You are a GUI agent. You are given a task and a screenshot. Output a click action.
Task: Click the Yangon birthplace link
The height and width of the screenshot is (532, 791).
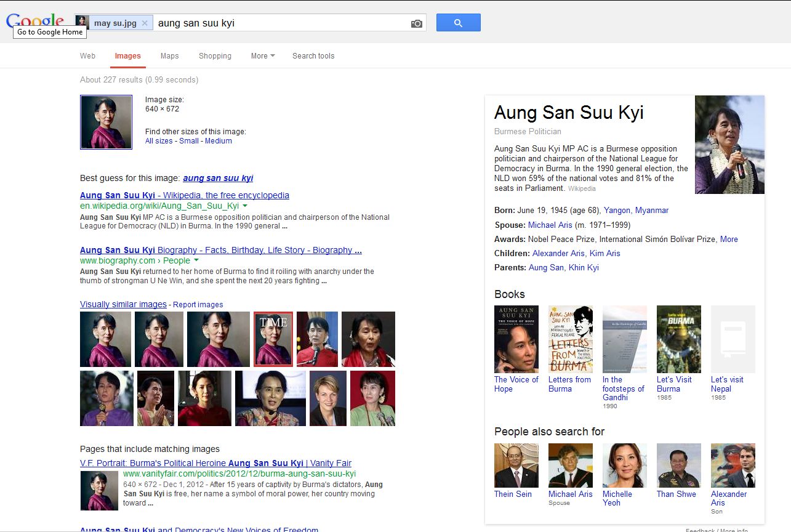pos(617,211)
